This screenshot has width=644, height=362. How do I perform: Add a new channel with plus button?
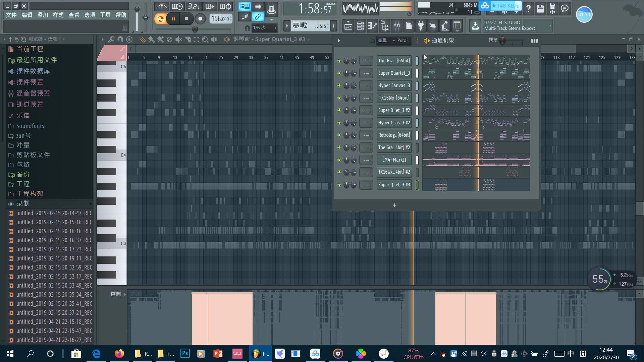[394, 205]
